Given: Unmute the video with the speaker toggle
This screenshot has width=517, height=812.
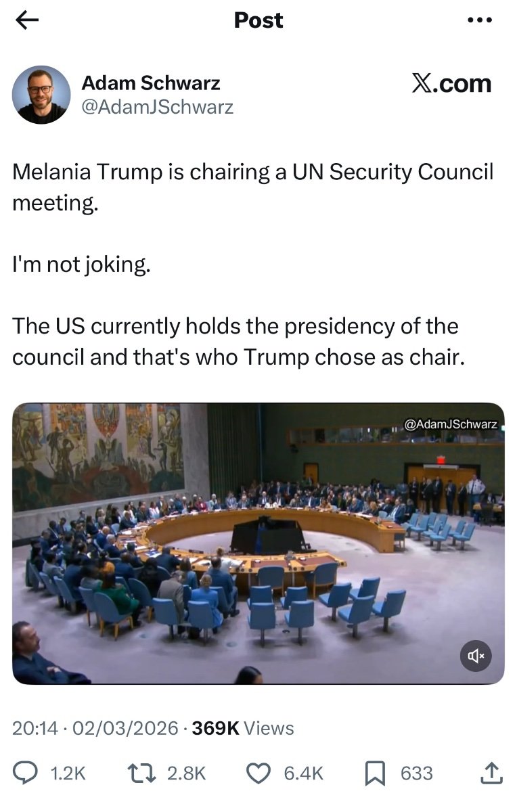Looking at the screenshot, I should tap(476, 656).
